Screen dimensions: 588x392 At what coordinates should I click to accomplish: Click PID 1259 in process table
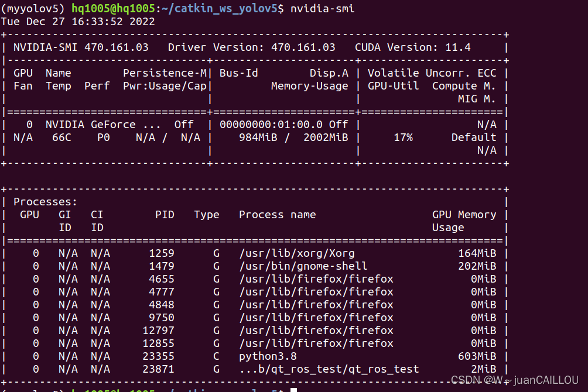click(162, 253)
